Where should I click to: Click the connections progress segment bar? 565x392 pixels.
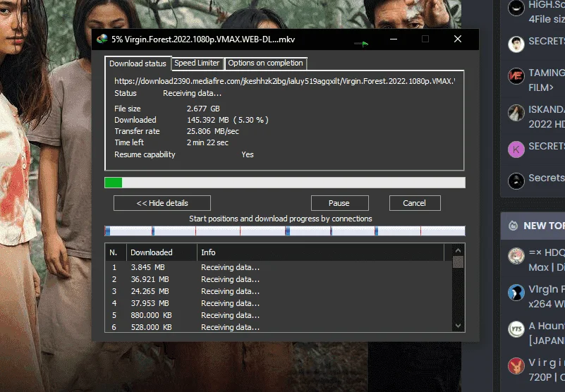pyautogui.click(x=285, y=231)
